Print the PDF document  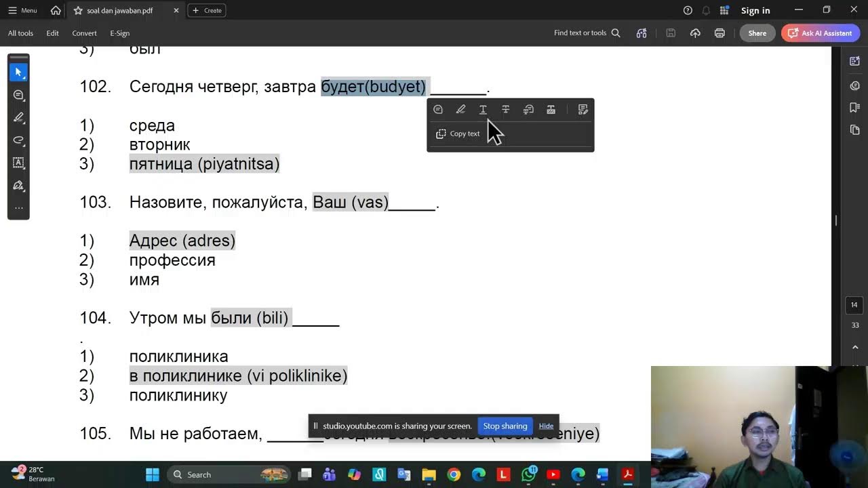719,33
